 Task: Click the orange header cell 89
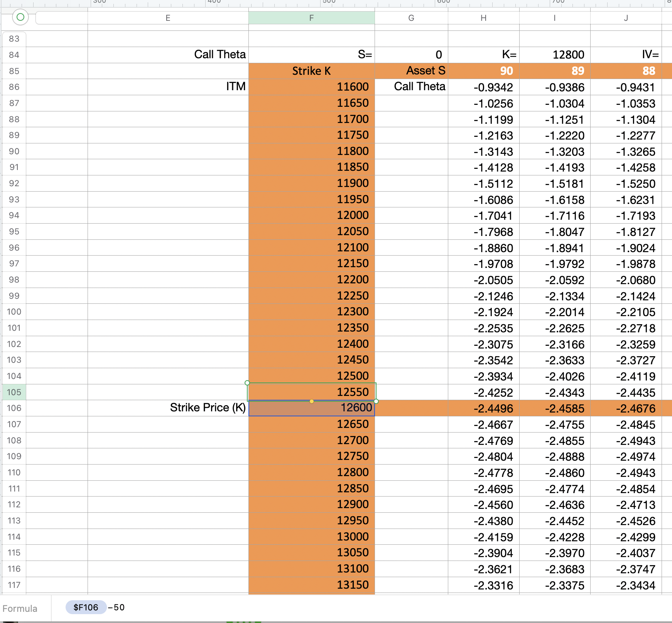555,71
